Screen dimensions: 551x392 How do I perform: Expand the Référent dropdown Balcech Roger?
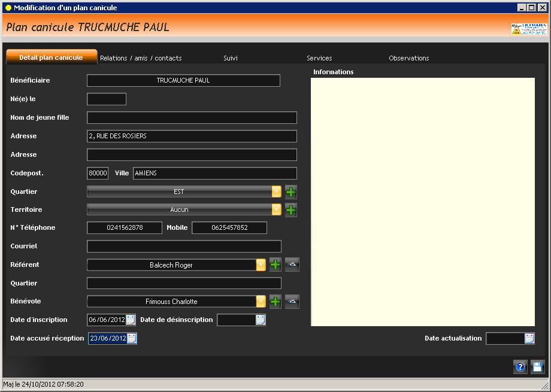pyautogui.click(x=261, y=265)
